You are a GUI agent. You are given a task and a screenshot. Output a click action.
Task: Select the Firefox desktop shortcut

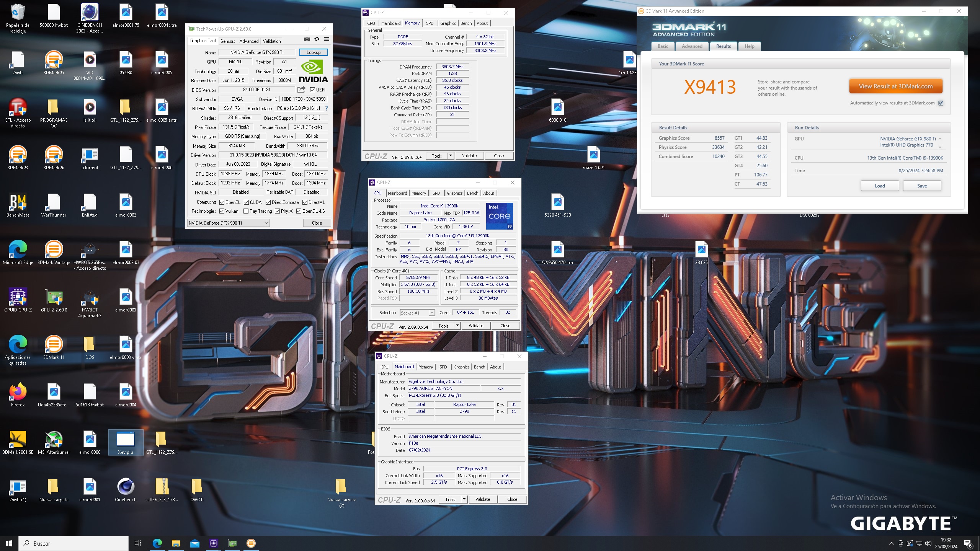tap(18, 395)
